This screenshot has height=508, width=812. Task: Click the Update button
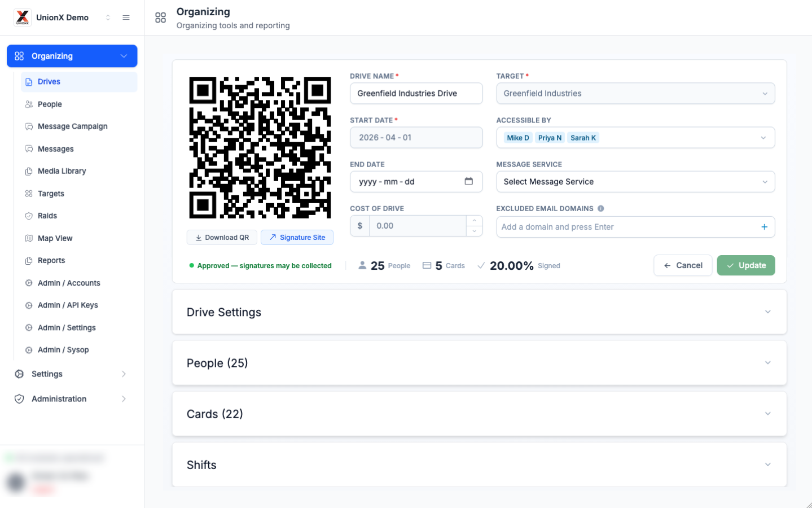tap(746, 265)
